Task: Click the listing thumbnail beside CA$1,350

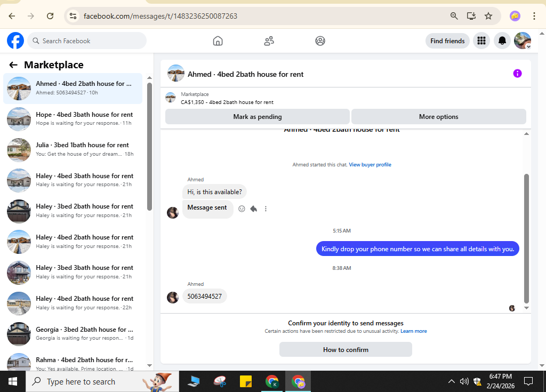Action: [170, 98]
